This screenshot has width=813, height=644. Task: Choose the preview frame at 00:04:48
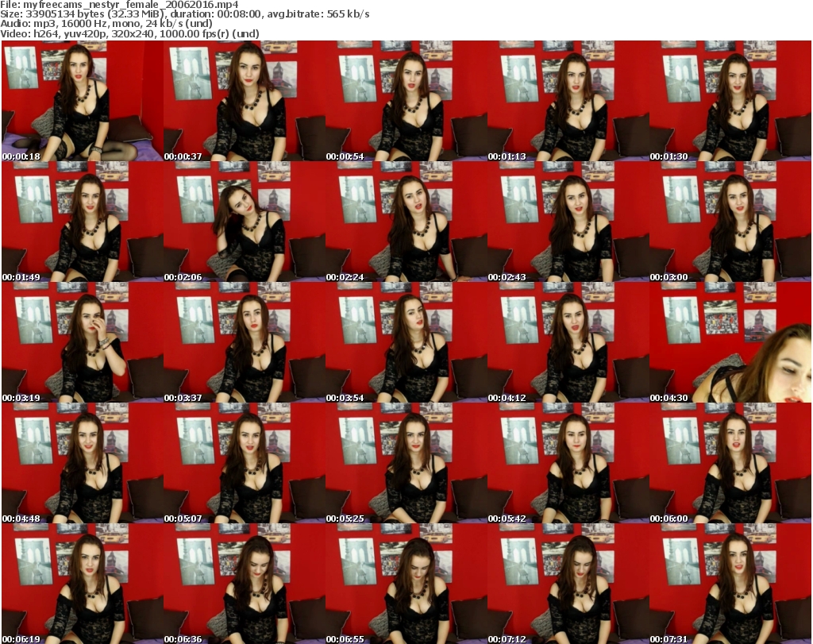(x=83, y=464)
